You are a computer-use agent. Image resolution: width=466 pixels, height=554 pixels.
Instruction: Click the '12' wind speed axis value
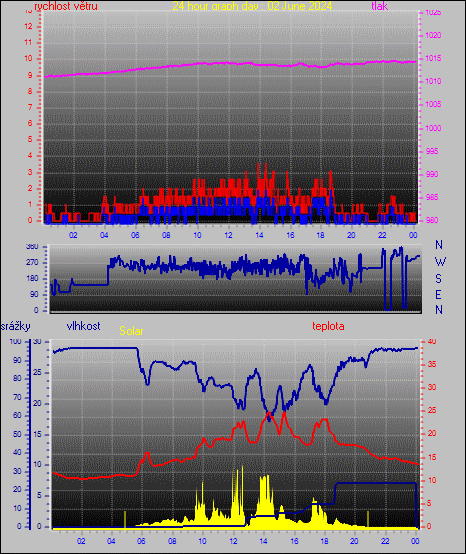point(28,26)
